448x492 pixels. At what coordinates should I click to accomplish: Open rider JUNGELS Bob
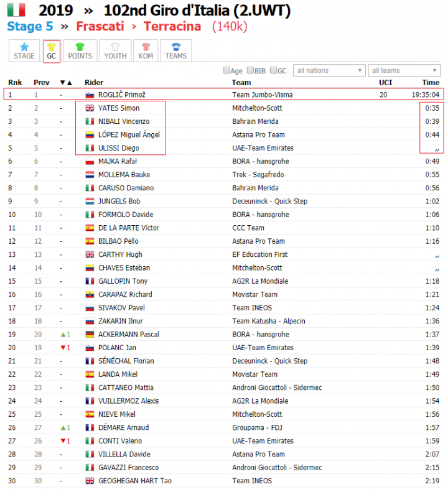click(119, 202)
